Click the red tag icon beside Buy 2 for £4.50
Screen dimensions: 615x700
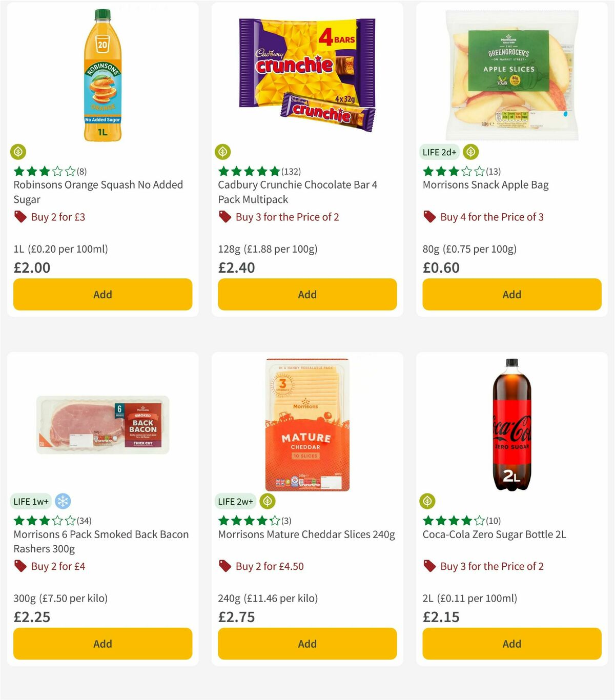(224, 566)
